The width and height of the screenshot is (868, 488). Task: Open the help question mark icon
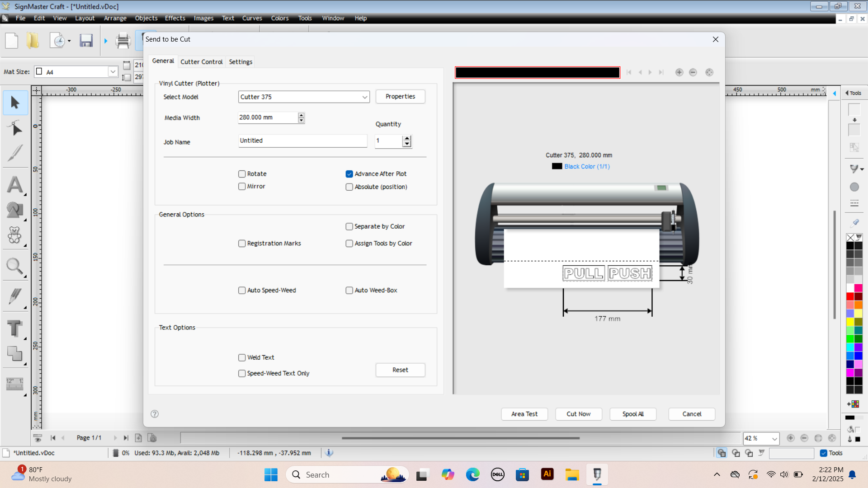[155, 414]
